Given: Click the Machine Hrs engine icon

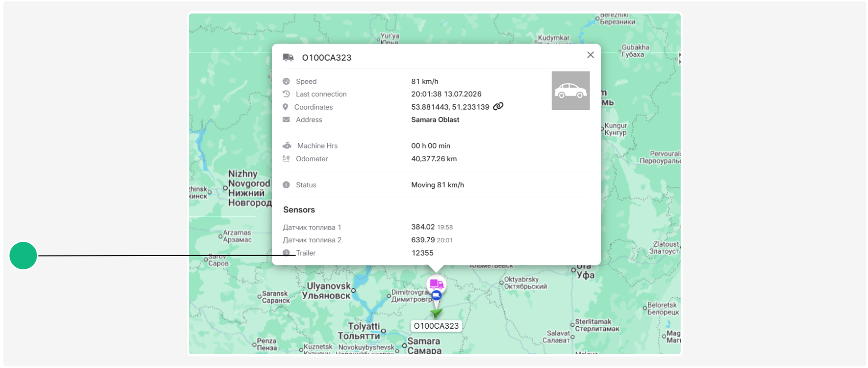Looking at the screenshot, I should coord(287,146).
